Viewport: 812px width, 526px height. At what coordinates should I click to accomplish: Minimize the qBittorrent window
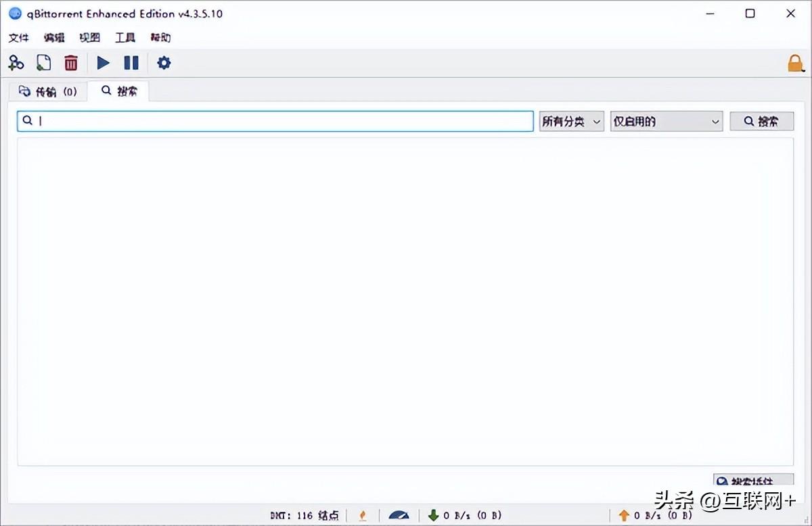point(709,14)
